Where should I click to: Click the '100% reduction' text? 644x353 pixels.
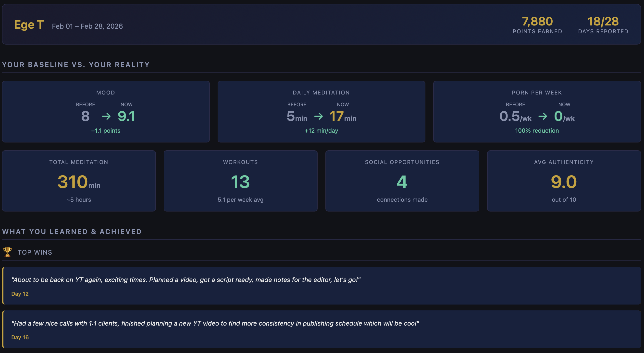point(537,131)
